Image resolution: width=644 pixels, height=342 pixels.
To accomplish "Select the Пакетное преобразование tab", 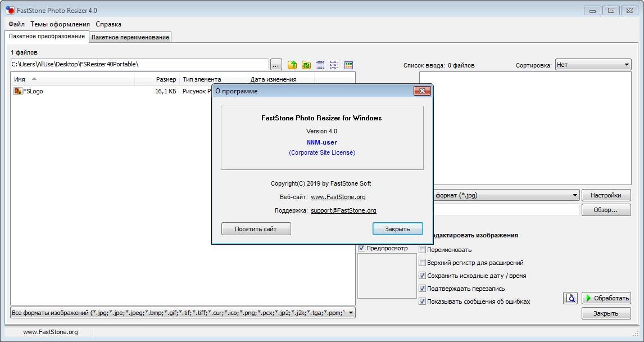I will (47, 36).
